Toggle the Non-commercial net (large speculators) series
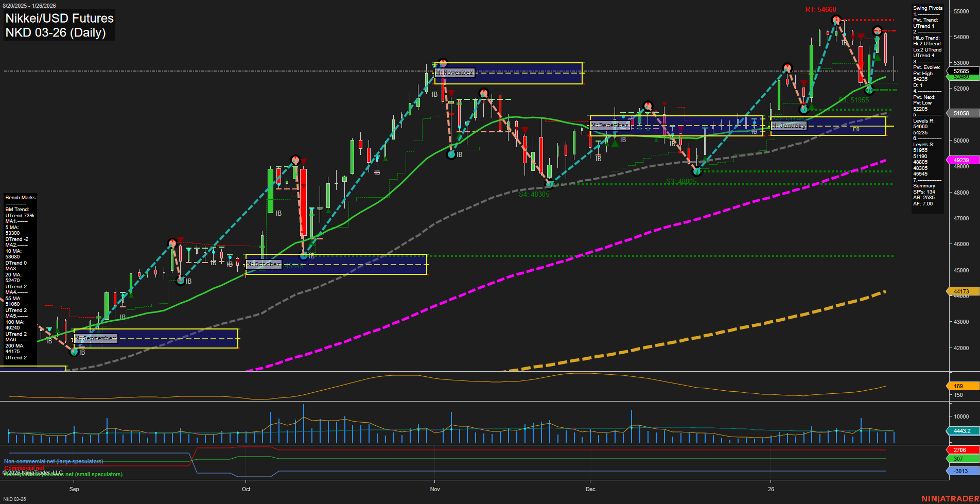Image resolution: width=980 pixels, height=504 pixels. tap(54, 461)
